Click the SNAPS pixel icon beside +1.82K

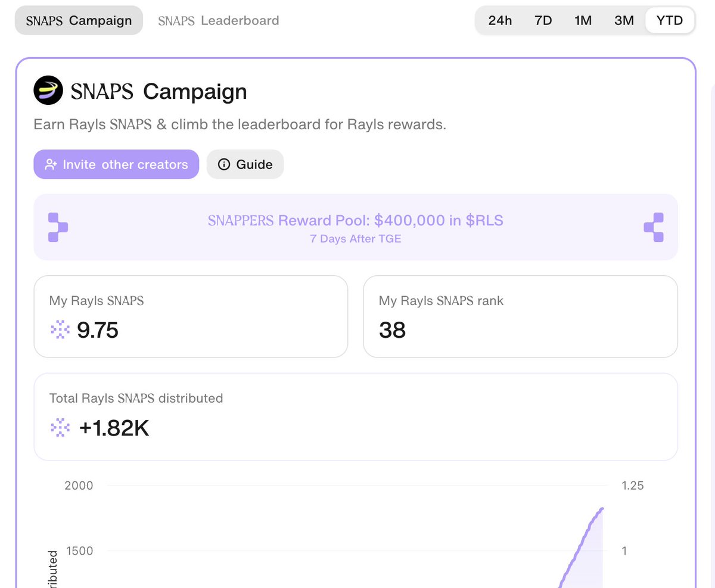point(59,427)
